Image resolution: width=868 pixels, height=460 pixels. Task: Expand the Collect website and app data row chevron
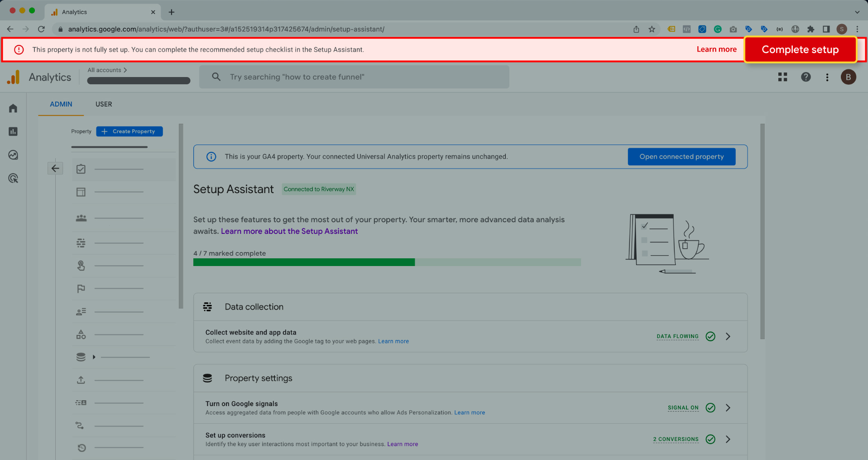(x=728, y=336)
